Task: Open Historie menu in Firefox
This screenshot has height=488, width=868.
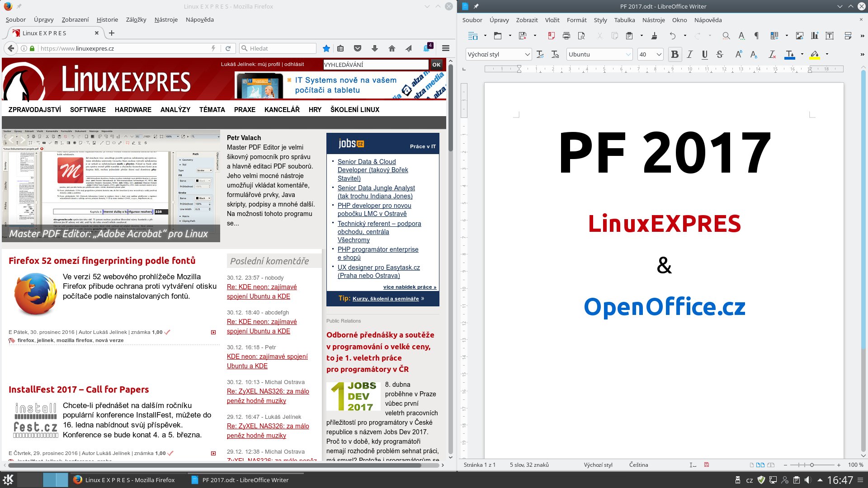Action: coord(107,19)
